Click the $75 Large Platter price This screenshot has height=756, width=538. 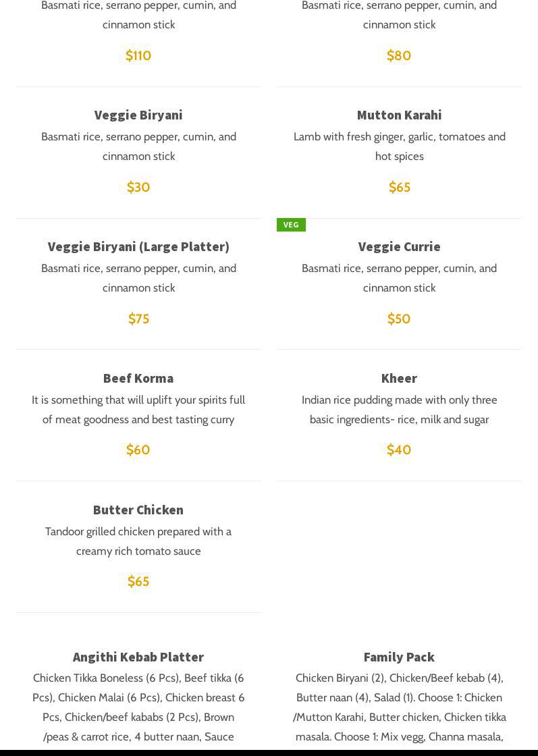point(138,319)
